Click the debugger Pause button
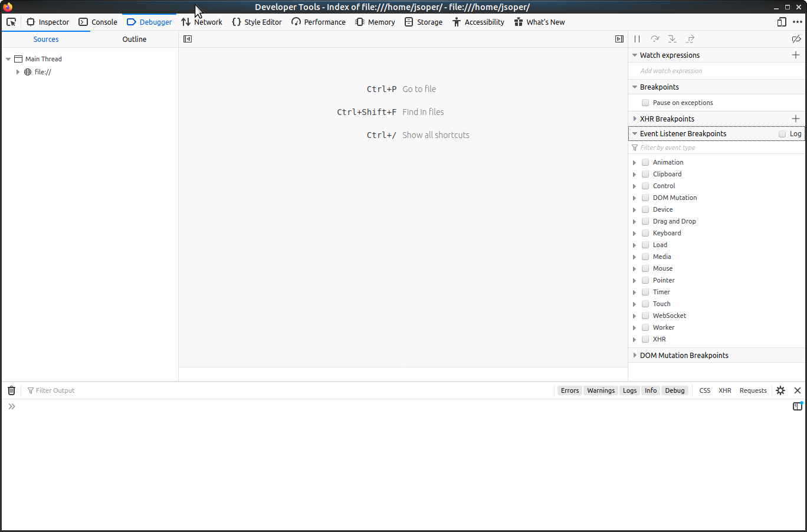 tap(637, 39)
